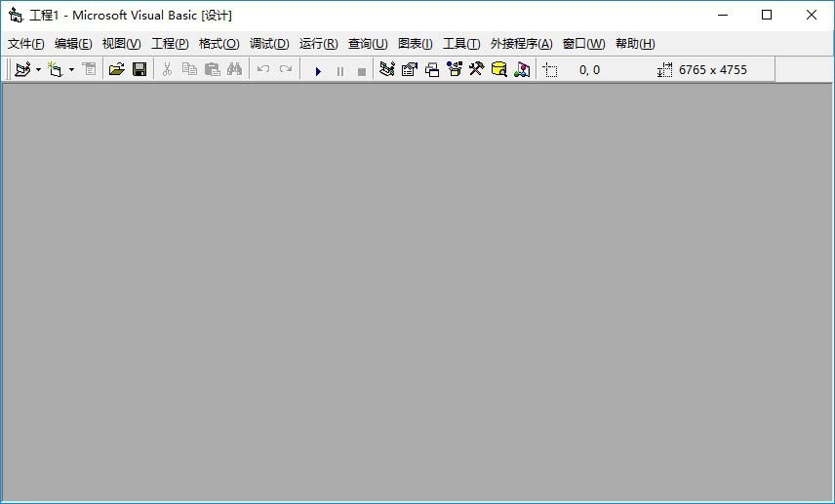Open the 工程(P) menu
This screenshot has height=504, width=835.
[170, 44]
